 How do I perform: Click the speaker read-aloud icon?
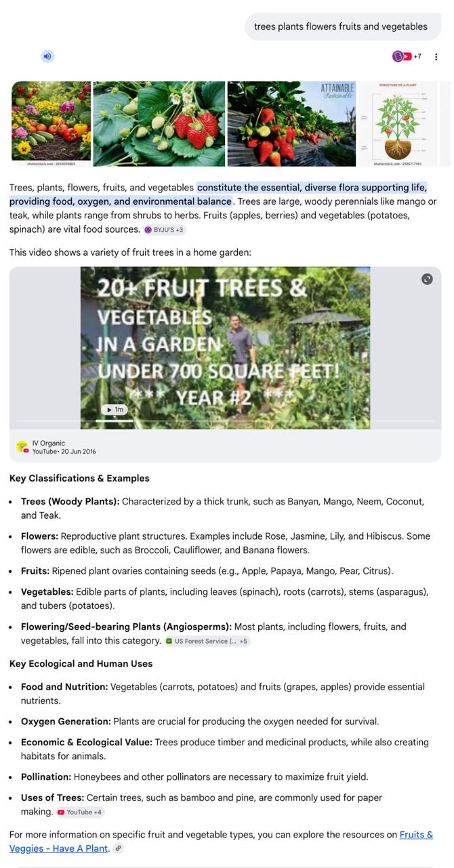point(47,56)
